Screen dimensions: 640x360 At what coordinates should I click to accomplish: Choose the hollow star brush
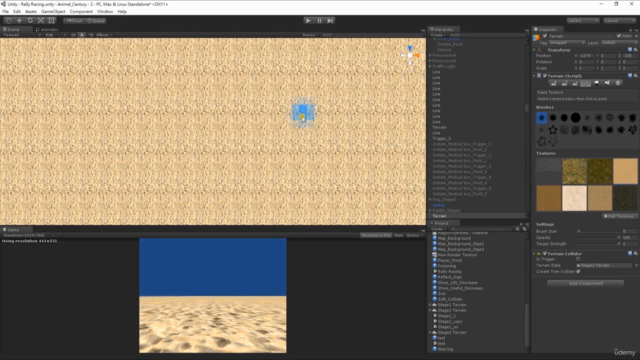click(553, 130)
